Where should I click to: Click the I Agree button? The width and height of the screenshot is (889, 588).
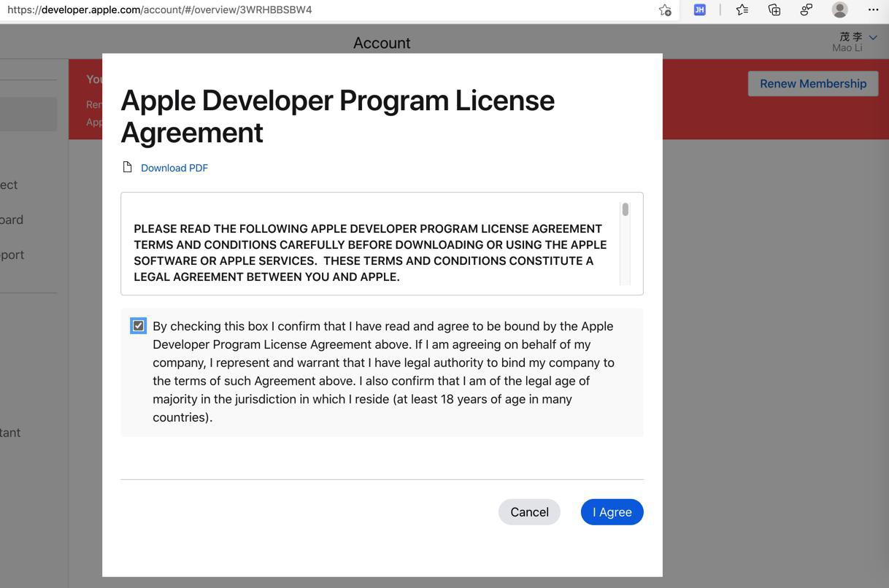[x=612, y=512]
